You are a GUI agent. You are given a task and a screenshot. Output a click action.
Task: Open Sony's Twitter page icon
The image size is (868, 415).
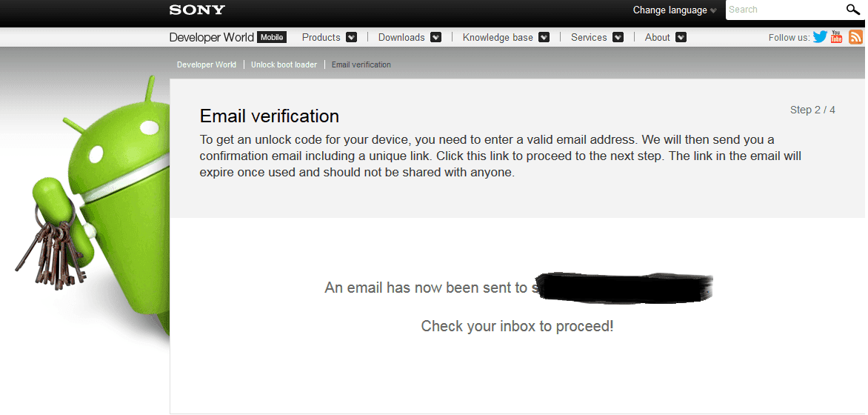click(821, 37)
